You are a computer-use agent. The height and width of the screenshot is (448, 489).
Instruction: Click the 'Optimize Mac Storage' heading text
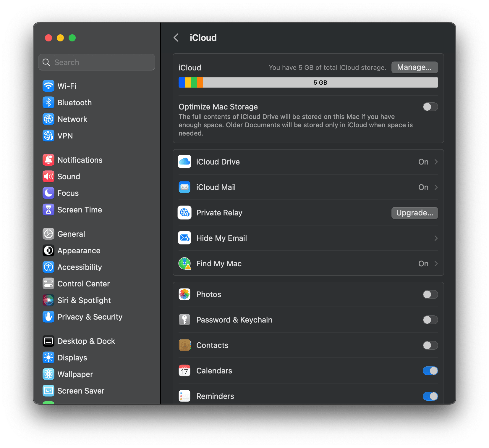pyautogui.click(x=218, y=107)
